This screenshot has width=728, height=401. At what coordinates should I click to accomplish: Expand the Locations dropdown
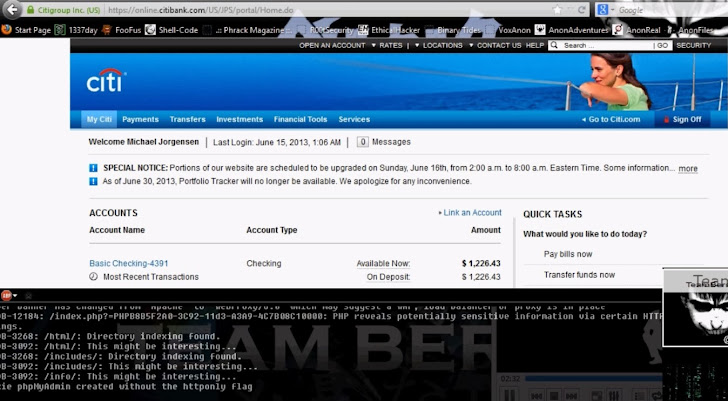click(439, 45)
